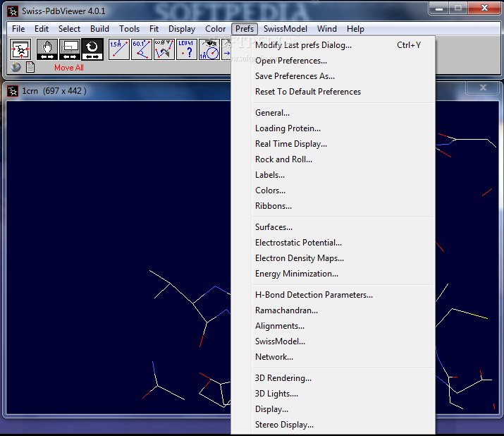Screen dimensions: 504x436
Task: Open Network preferences
Action: coord(333,357)
